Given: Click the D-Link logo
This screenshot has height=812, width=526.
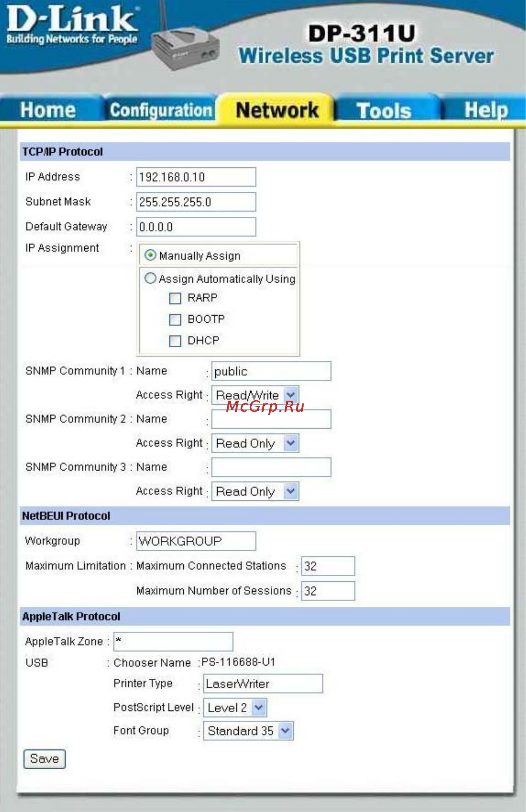Looking at the screenshot, I should click(x=72, y=25).
